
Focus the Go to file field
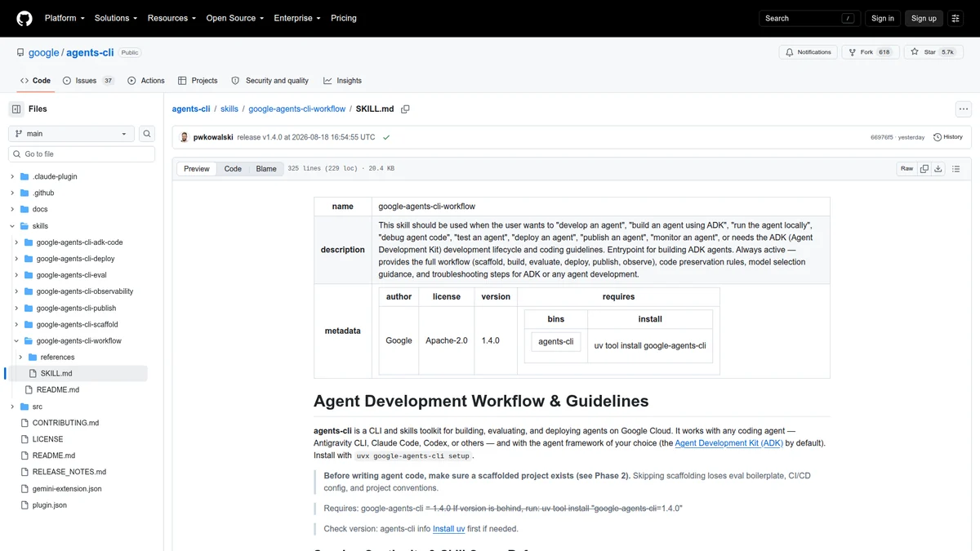click(82, 153)
